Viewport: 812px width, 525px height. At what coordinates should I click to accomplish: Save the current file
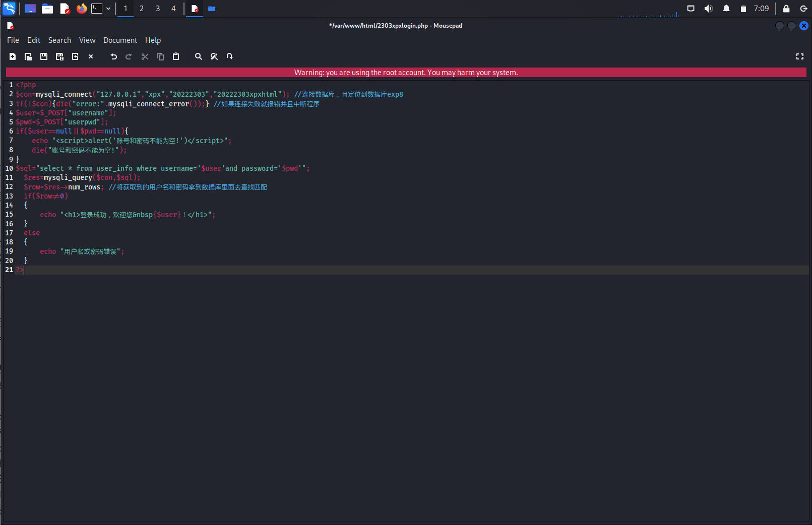(44, 56)
